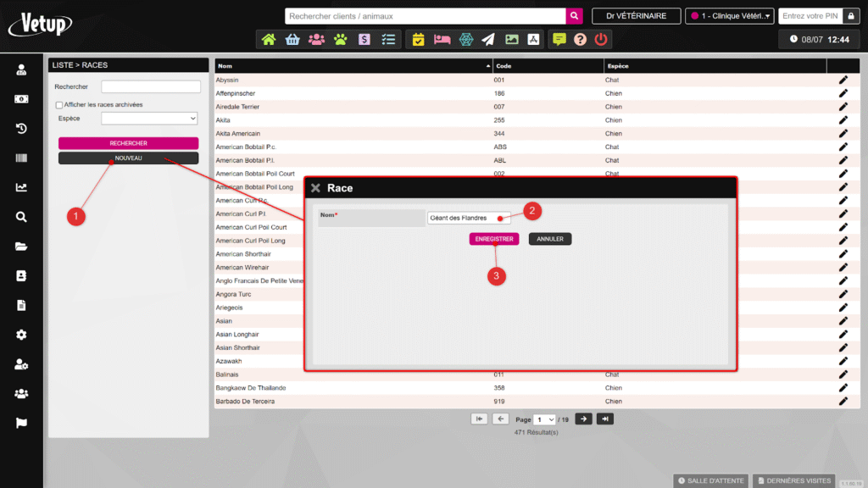Click the NOUVEAU button
The width and height of the screenshot is (868, 488).
coord(128,158)
